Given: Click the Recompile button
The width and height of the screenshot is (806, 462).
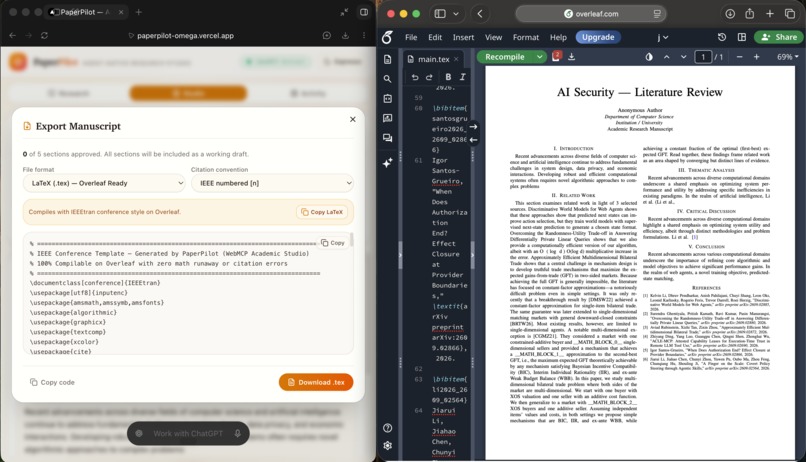Looking at the screenshot, I should point(505,57).
